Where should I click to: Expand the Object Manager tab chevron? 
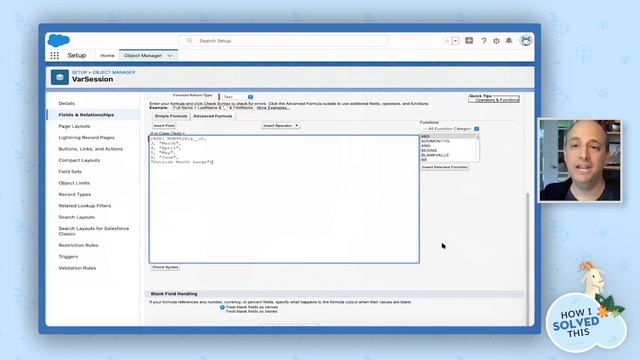[170, 56]
